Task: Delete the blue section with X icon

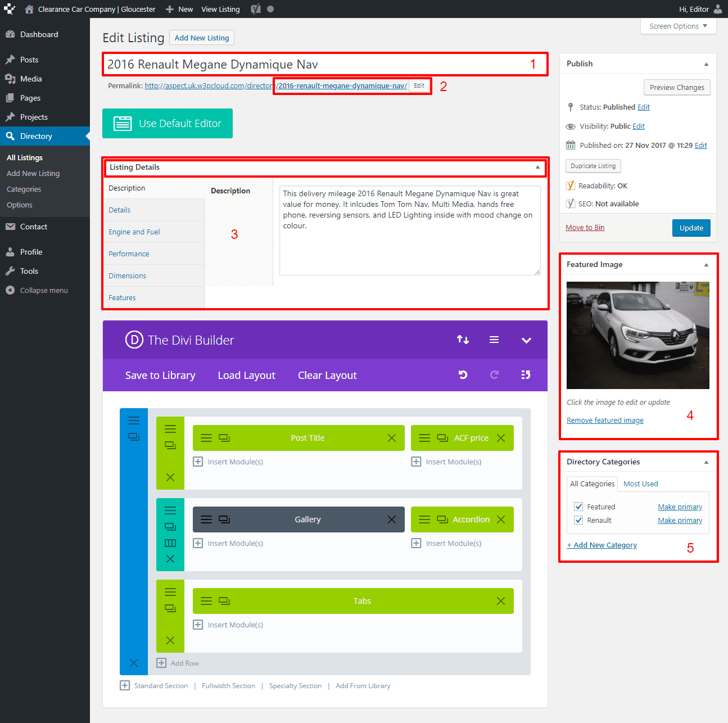Action: (x=134, y=663)
